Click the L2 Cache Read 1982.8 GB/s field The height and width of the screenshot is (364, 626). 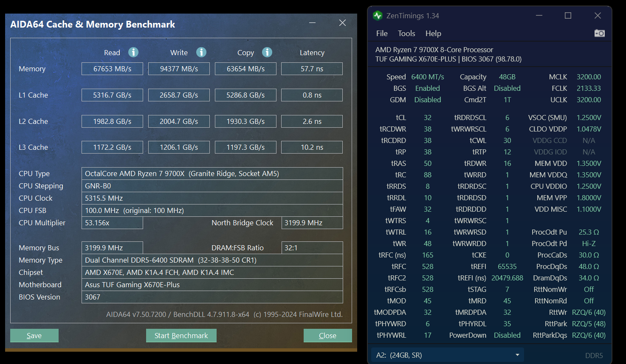(112, 121)
